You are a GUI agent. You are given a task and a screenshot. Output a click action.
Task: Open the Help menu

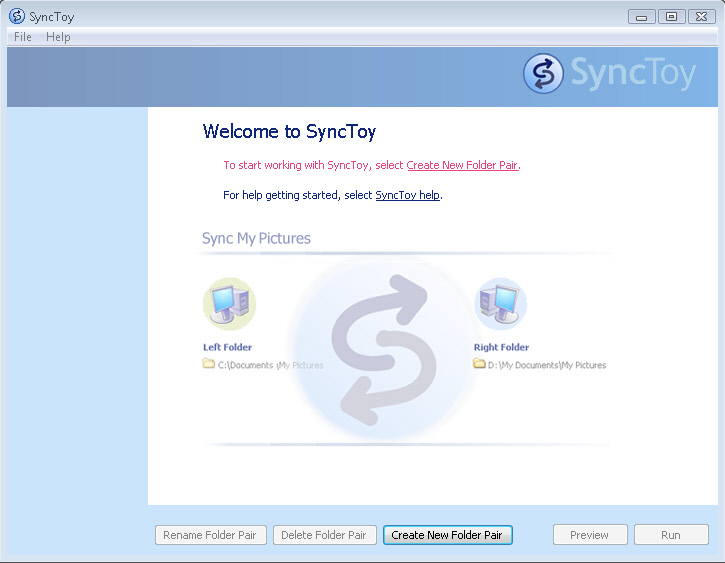(58, 37)
